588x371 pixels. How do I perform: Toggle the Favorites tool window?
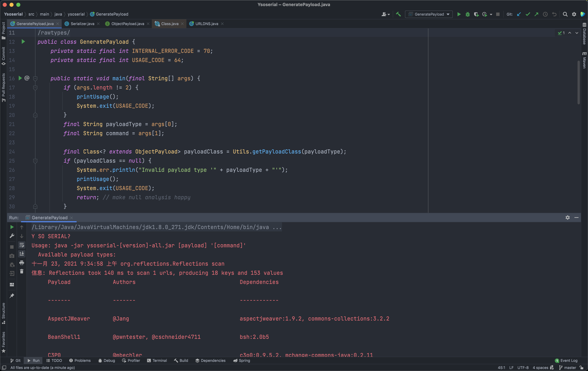(3, 342)
